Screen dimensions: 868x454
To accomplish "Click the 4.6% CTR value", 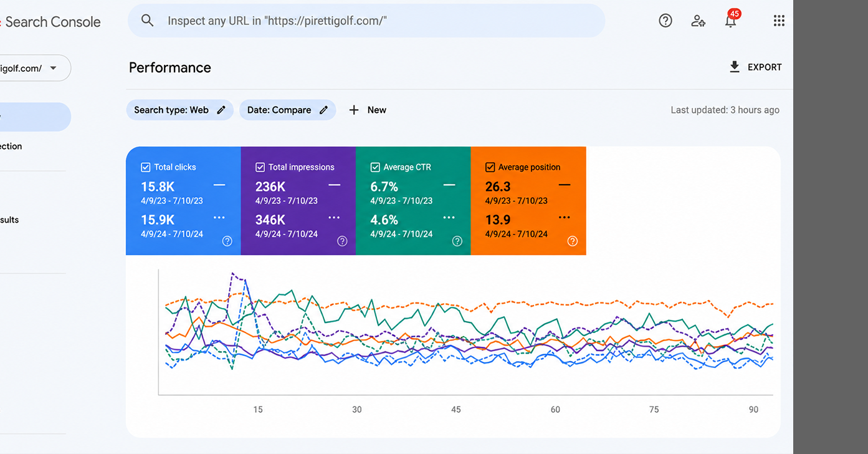I will (x=384, y=220).
